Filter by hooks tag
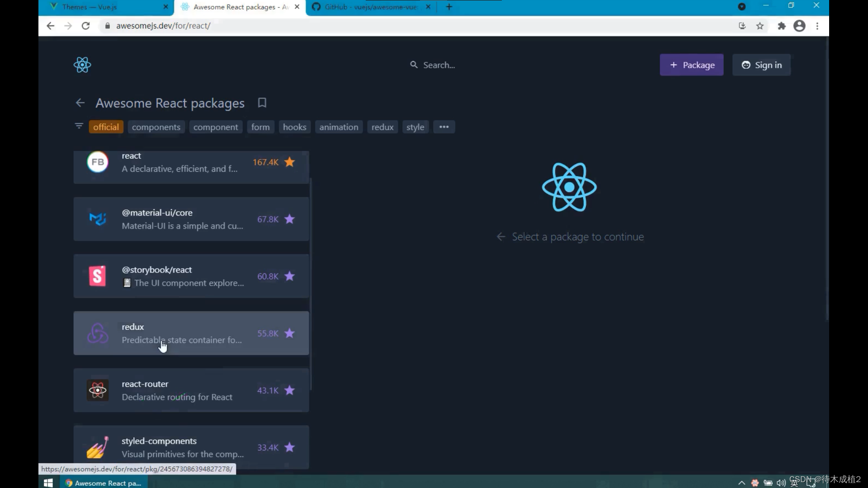Screen dimensions: 868x488 (x=295, y=127)
